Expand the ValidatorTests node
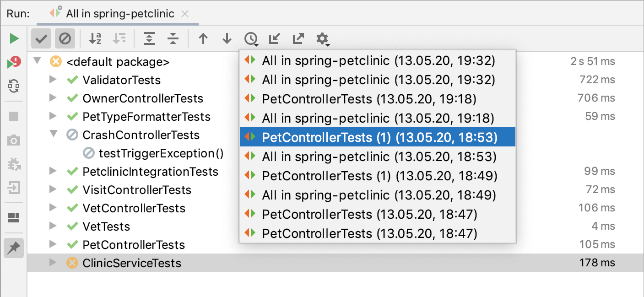This screenshot has height=297, width=644. pos(53,80)
